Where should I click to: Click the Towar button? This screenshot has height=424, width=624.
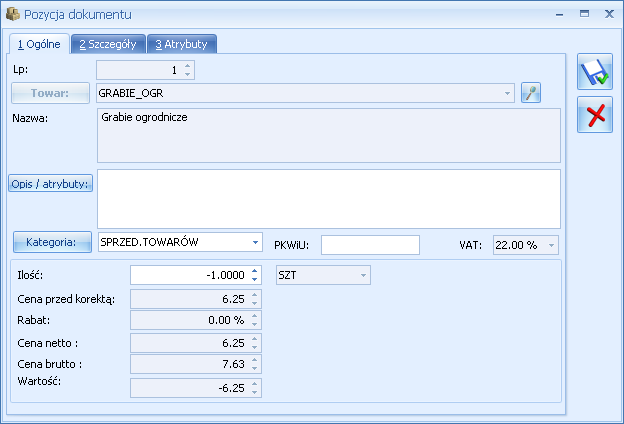[x=50, y=93]
